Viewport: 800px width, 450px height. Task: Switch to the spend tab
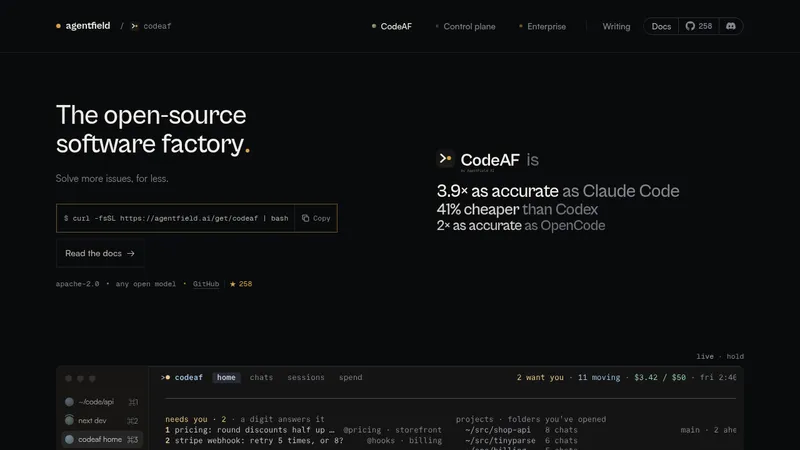(351, 378)
